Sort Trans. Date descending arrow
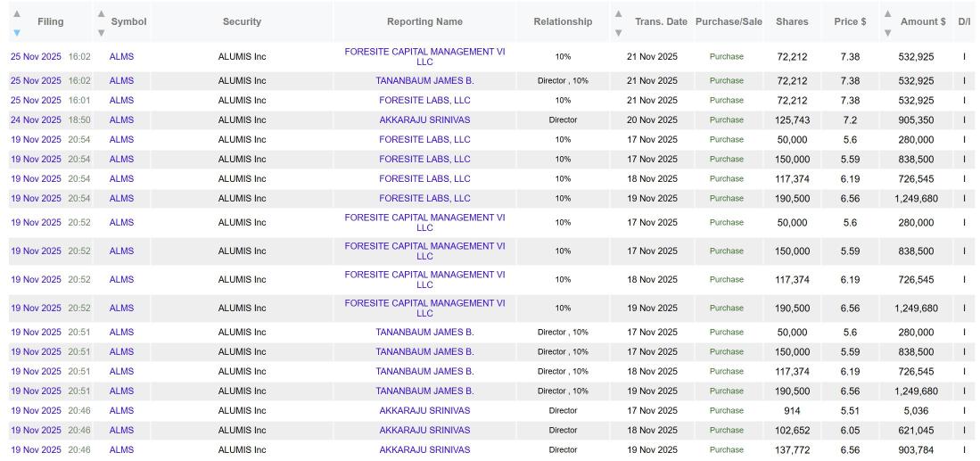This screenshot has width=980, height=461. (x=618, y=32)
